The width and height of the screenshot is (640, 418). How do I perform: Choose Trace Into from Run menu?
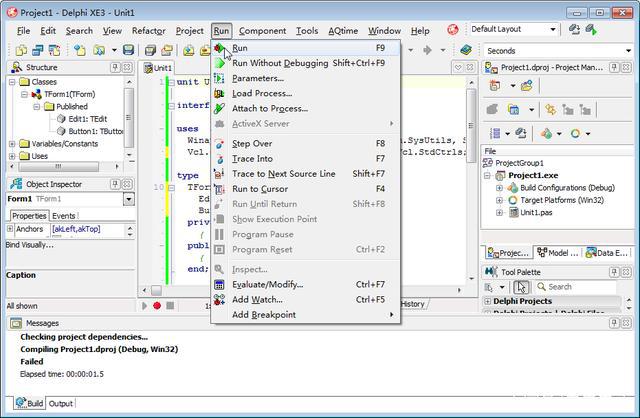coord(305,158)
